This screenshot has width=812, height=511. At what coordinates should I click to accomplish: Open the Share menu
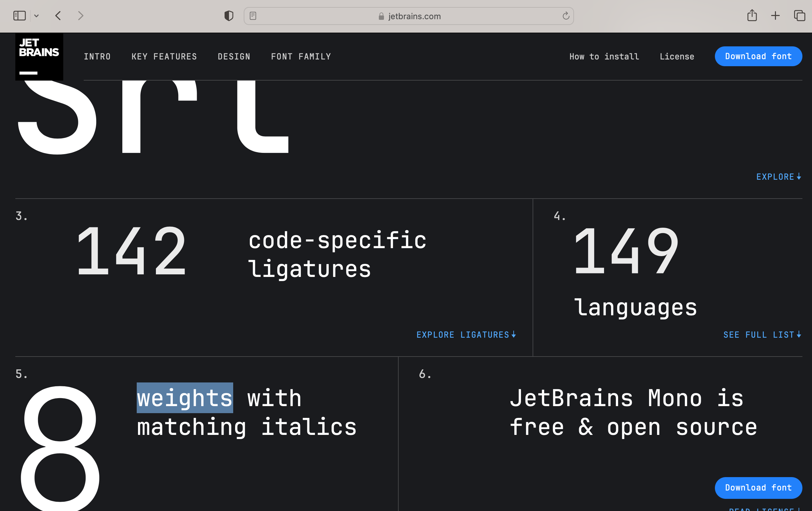coord(752,16)
